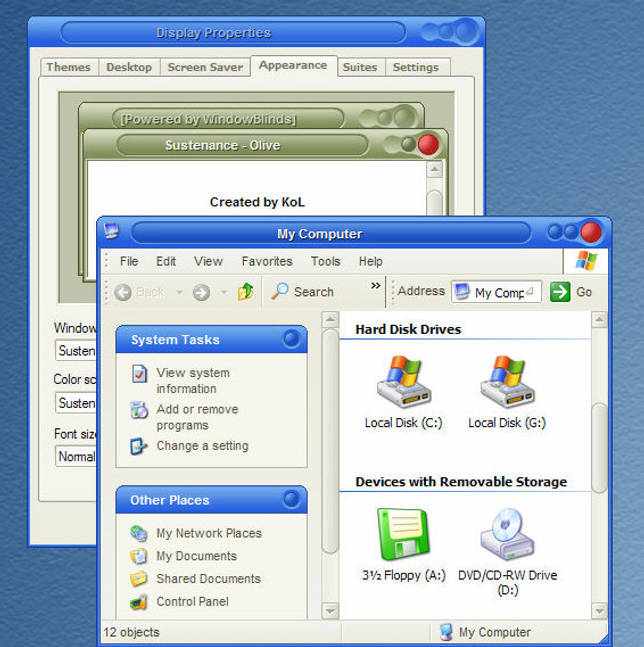Image resolution: width=644 pixels, height=647 pixels.
Task: Select the Local Disk (C:) drive icon
Action: [403, 382]
